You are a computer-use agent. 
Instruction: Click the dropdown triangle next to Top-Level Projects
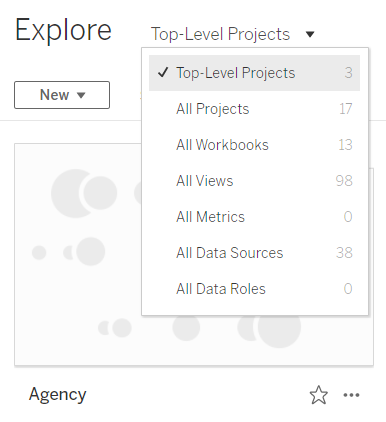point(310,34)
